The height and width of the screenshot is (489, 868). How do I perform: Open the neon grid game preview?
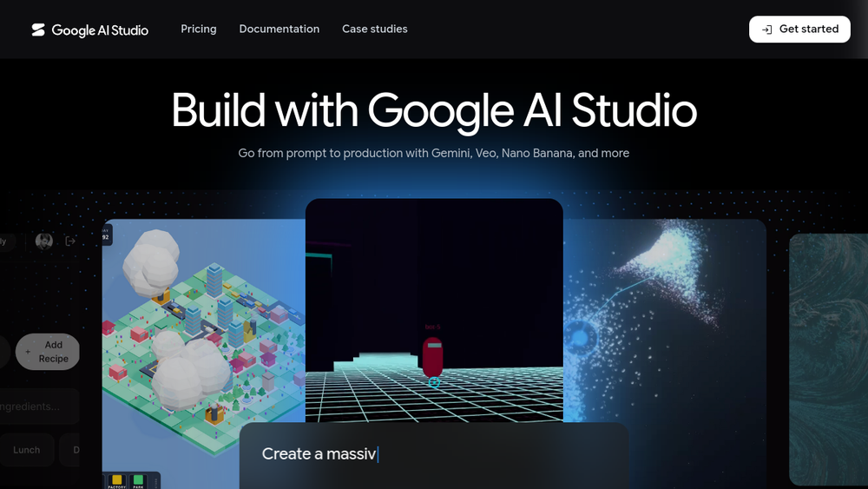click(434, 310)
